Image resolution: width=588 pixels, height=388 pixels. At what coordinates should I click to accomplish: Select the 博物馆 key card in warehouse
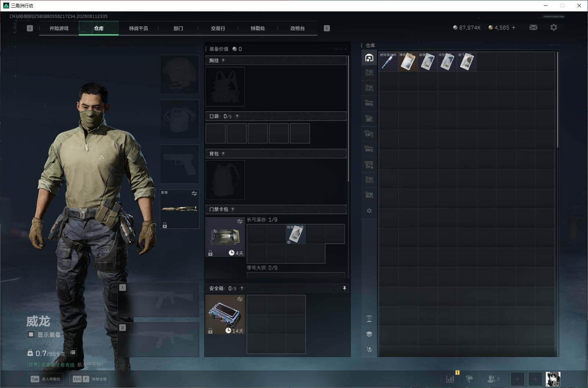pos(408,61)
